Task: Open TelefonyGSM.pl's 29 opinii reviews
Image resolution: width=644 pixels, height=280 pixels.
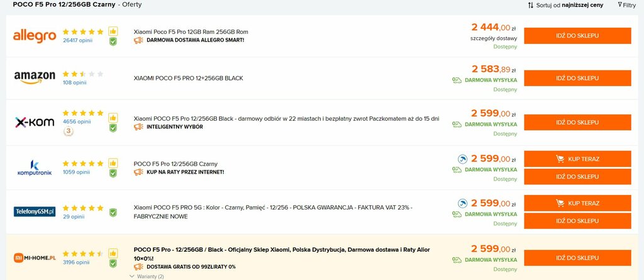Action: pos(74,216)
